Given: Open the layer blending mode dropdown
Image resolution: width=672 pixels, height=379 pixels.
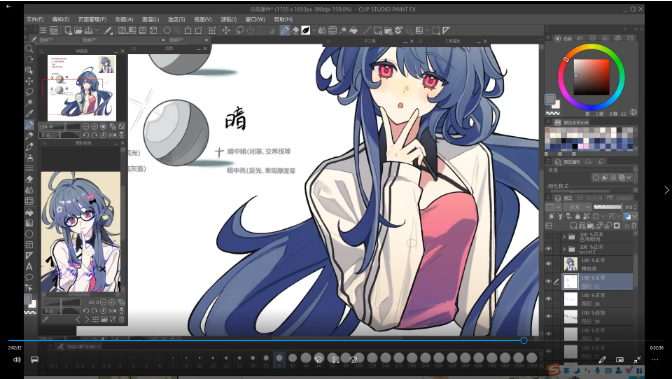Looking at the screenshot, I should pos(577,207).
